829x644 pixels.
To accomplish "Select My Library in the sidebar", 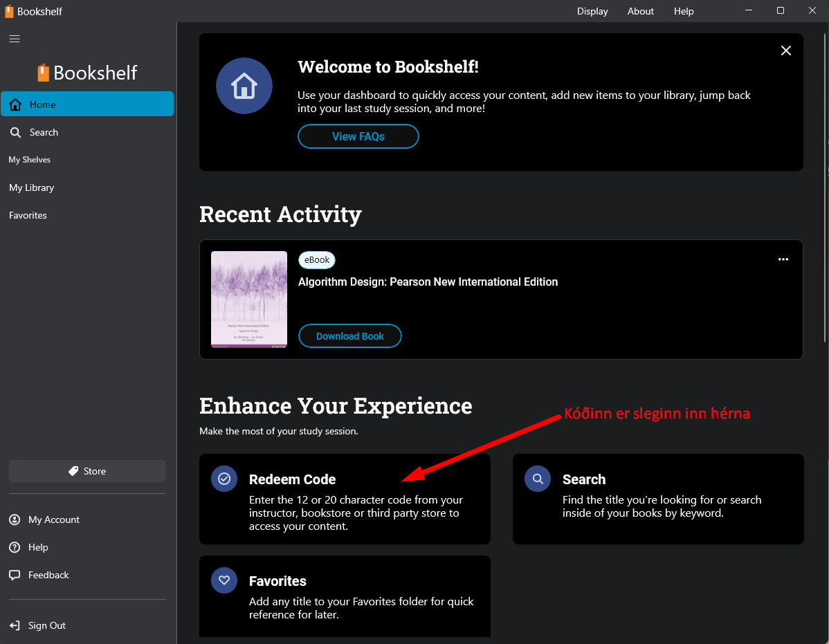I will tap(32, 187).
